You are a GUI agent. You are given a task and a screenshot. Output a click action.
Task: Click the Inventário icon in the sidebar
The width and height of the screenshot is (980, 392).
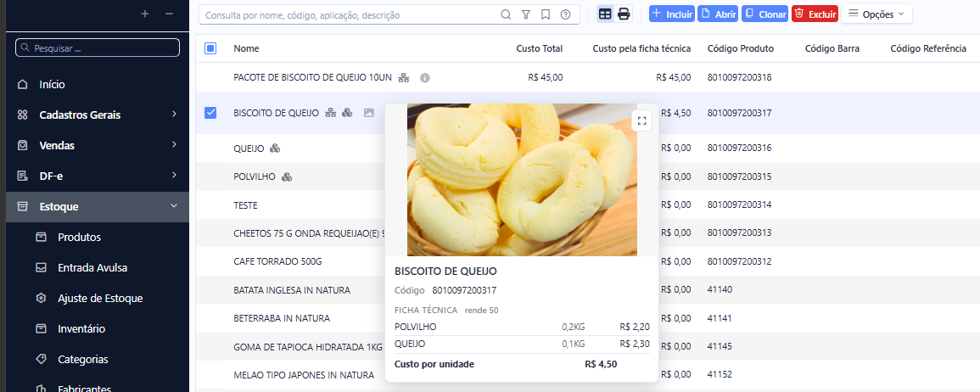click(x=42, y=329)
